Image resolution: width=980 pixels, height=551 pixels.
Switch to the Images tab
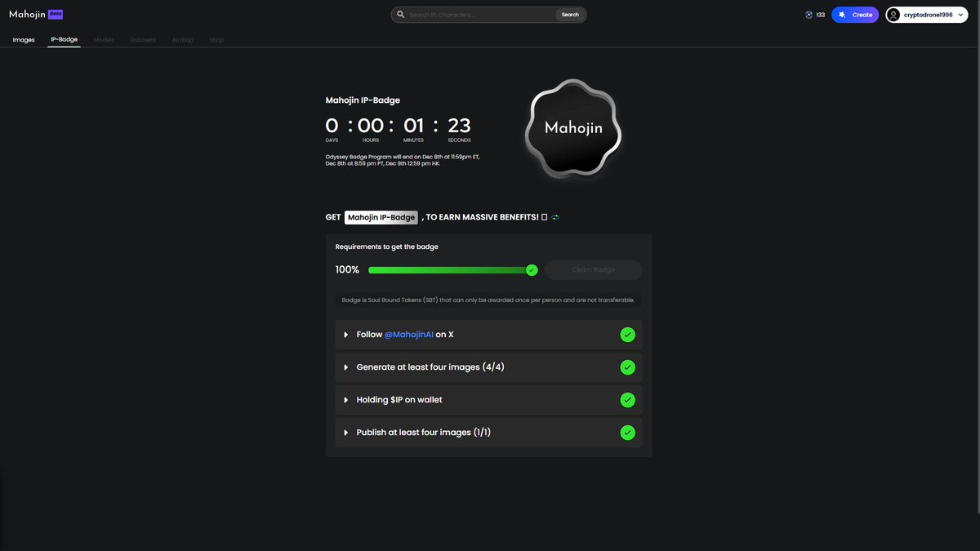pyautogui.click(x=24, y=39)
